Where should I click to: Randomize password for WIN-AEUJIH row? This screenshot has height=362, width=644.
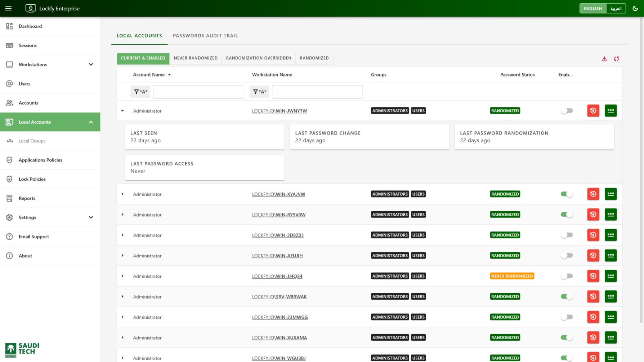pos(593,256)
